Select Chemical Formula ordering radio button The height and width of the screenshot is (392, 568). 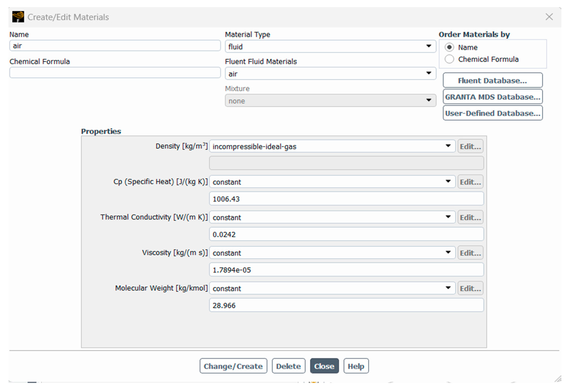[449, 59]
